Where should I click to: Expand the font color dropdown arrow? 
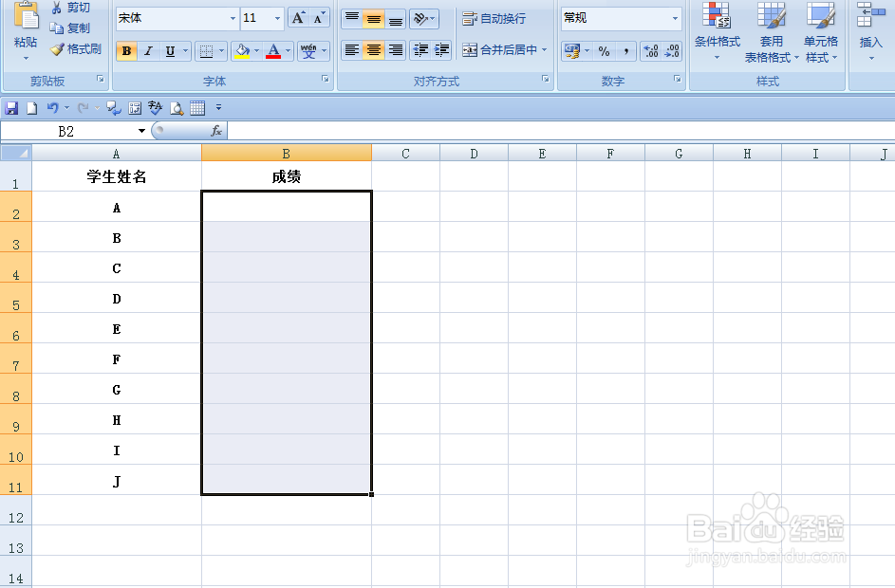coord(287,51)
